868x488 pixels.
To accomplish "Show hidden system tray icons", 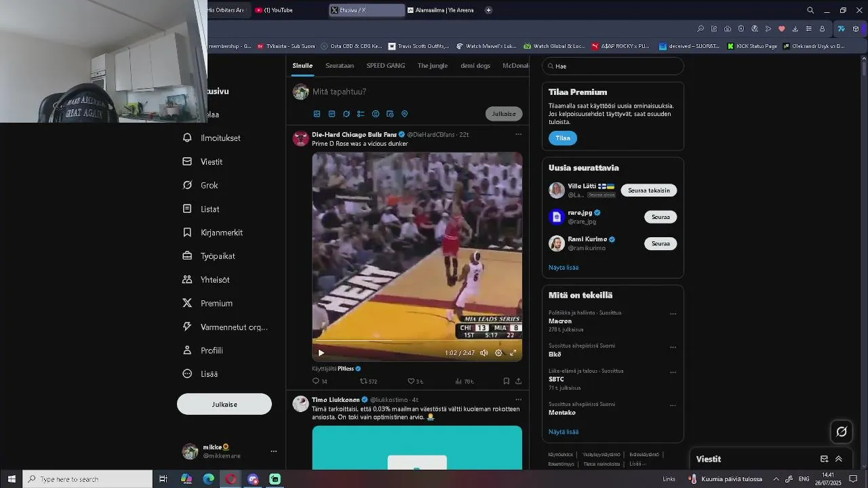I will [776, 479].
